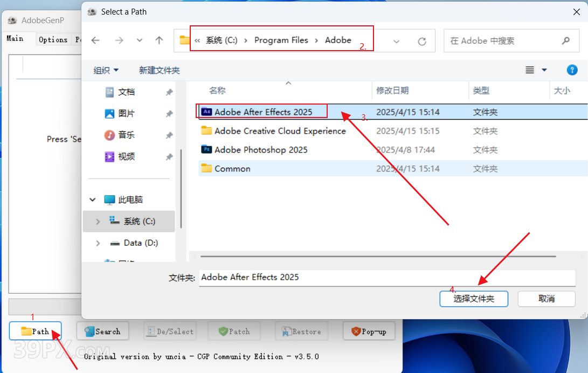Expand the address bar history dropdown
The width and height of the screenshot is (588, 373).
click(x=396, y=42)
